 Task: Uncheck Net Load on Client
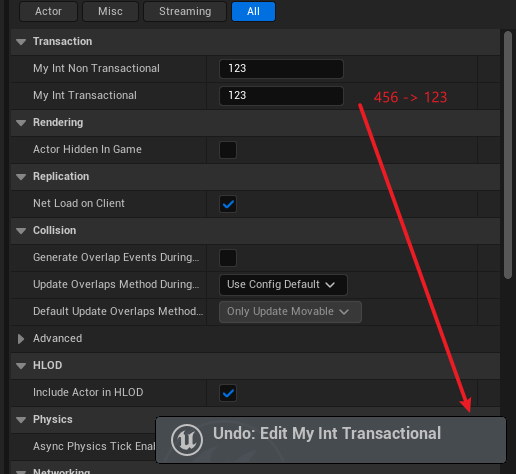228,204
